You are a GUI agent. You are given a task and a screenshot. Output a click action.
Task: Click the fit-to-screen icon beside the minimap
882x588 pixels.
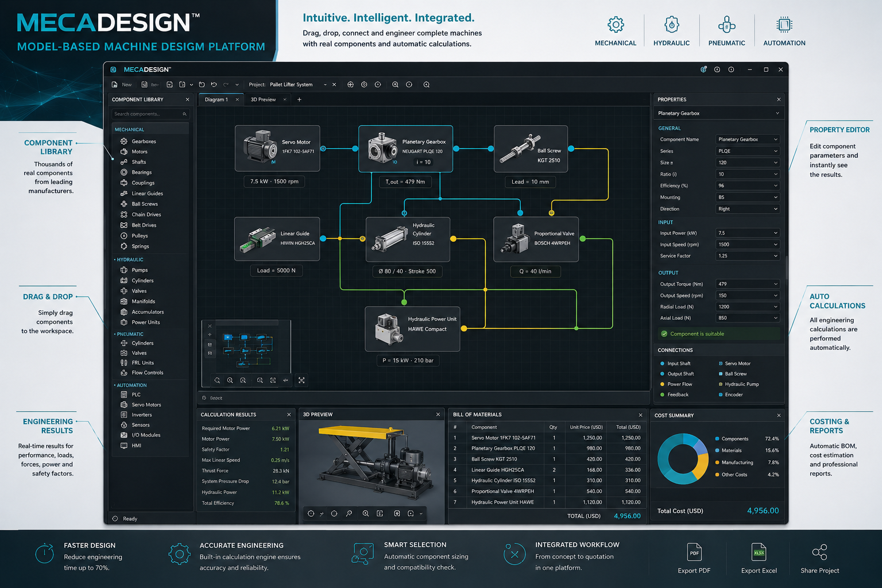[301, 380]
